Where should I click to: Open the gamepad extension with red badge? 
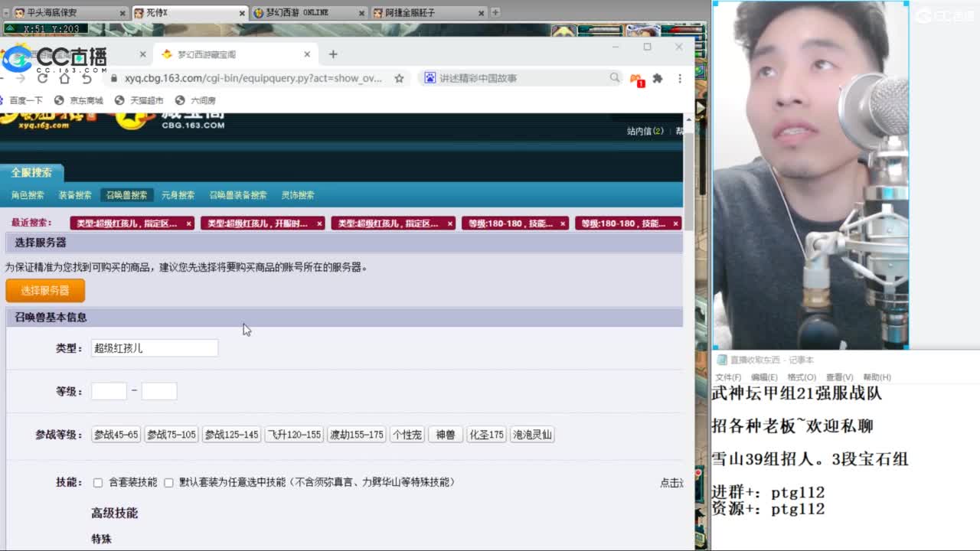tap(636, 79)
